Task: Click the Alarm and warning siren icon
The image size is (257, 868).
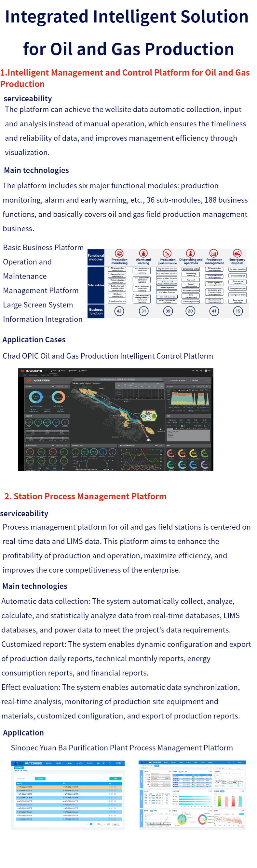Action: pos(143,253)
